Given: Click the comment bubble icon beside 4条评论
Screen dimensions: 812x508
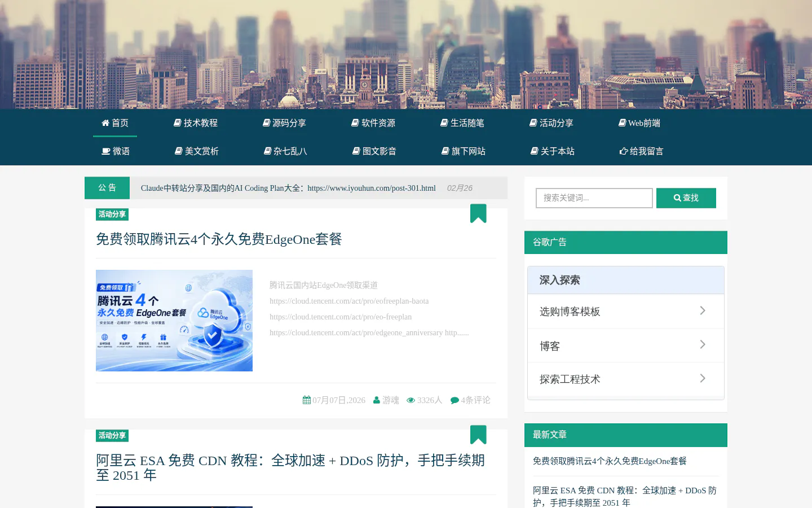Looking at the screenshot, I should pos(454,400).
